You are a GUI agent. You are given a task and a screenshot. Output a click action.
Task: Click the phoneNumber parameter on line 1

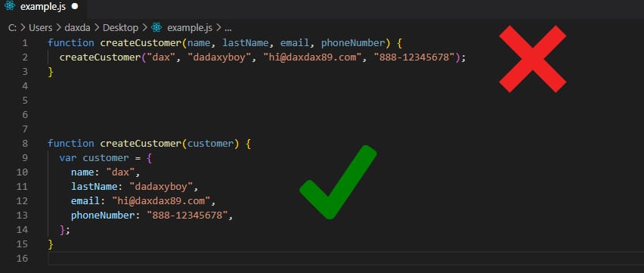353,43
